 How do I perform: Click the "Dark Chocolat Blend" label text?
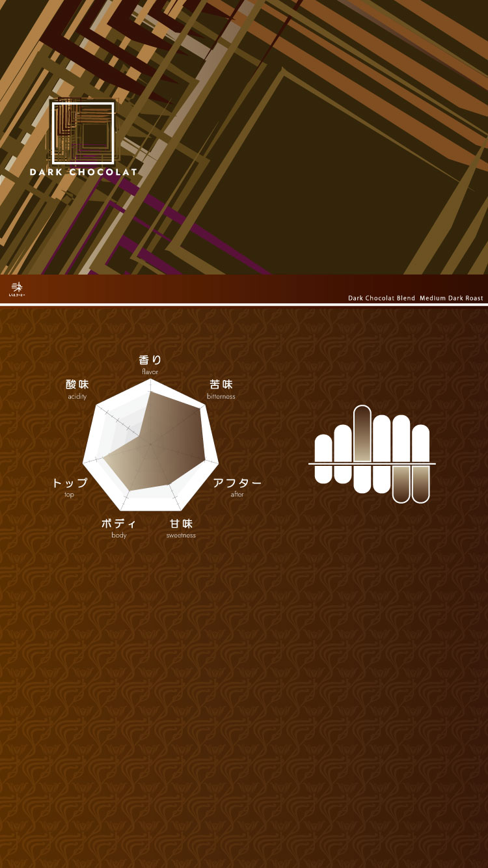tap(381, 298)
